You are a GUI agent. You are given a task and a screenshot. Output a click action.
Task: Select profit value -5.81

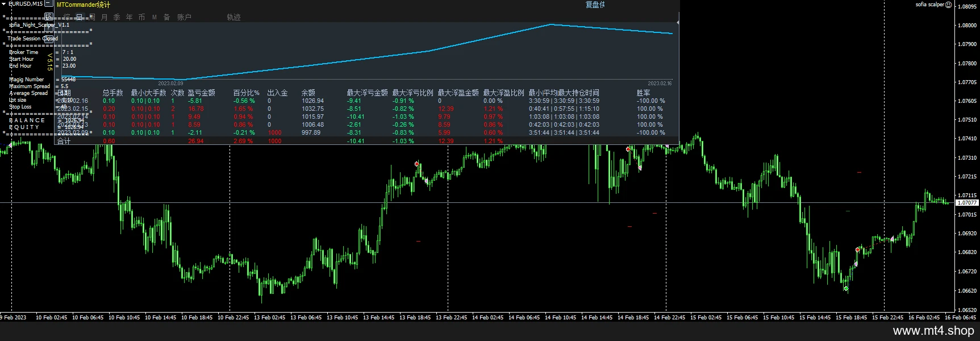(x=195, y=101)
